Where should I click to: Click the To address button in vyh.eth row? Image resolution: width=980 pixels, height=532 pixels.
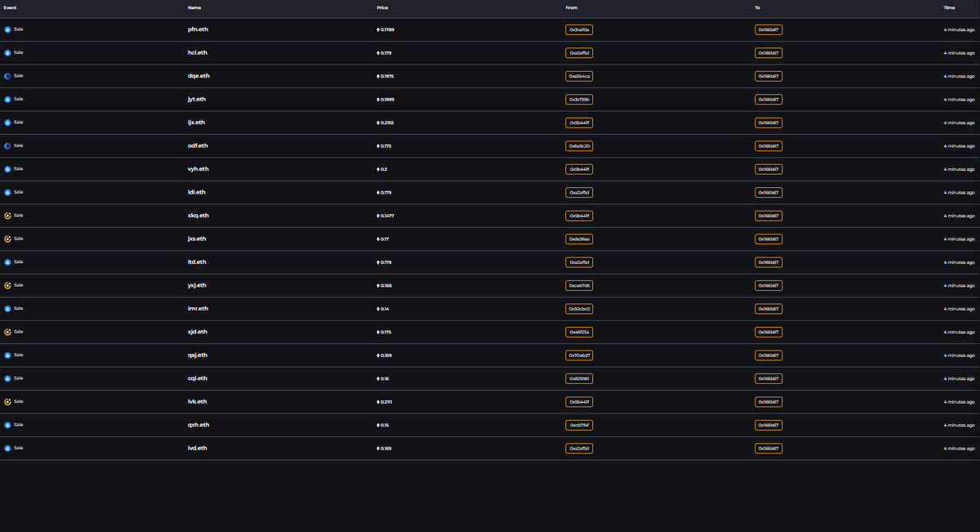click(768, 169)
